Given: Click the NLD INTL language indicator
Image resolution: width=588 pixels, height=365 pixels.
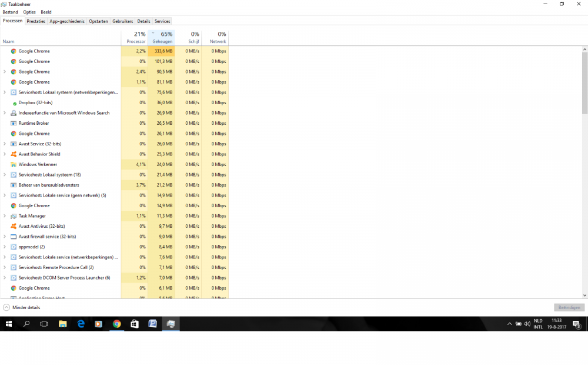Looking at the screenshot, I should pos(538,324).
